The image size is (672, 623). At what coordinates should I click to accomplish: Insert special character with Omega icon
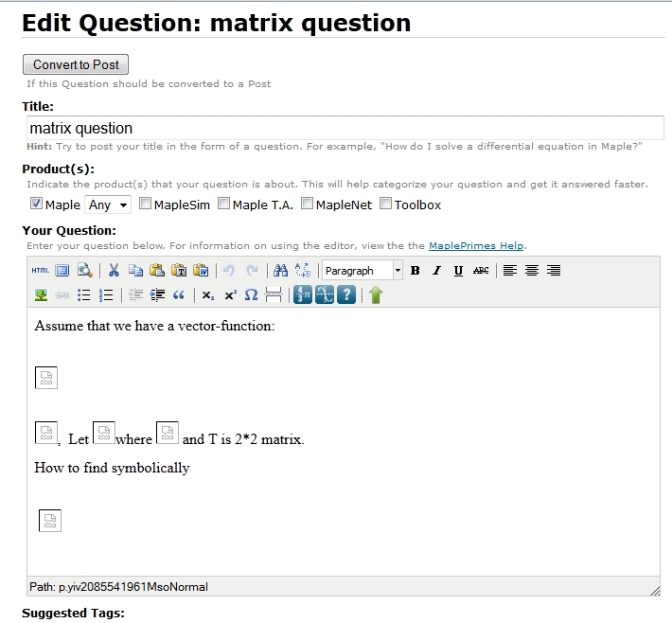[251, 295]
